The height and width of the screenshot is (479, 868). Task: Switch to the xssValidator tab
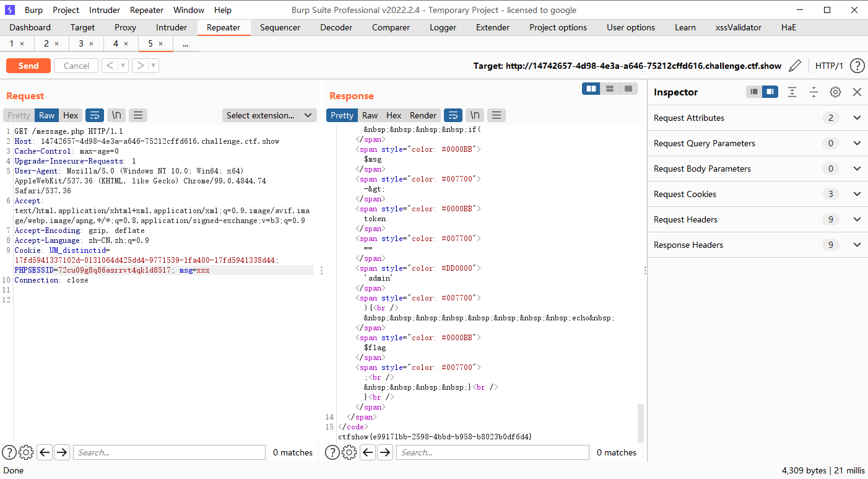point(739,27)
